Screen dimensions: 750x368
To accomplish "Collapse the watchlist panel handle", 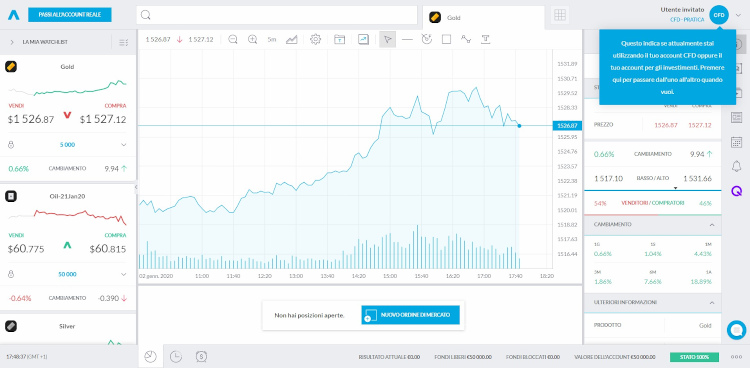I will pos(136,188).
